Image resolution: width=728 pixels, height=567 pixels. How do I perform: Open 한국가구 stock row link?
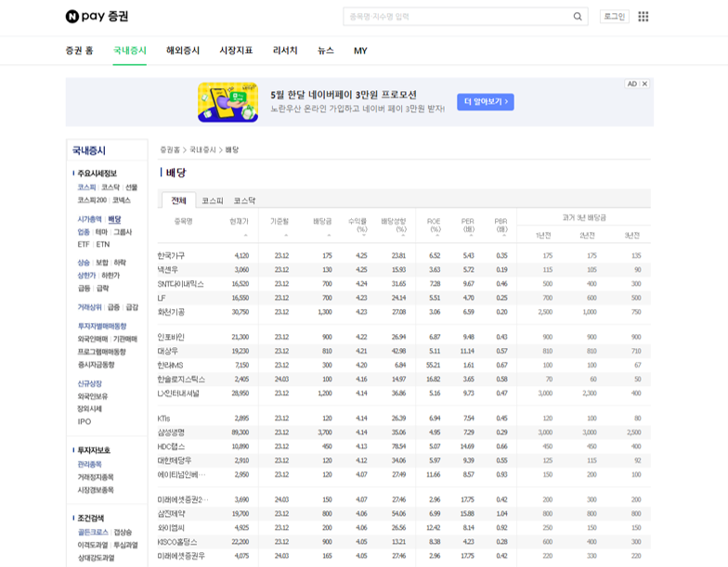(x=171, y=256)
